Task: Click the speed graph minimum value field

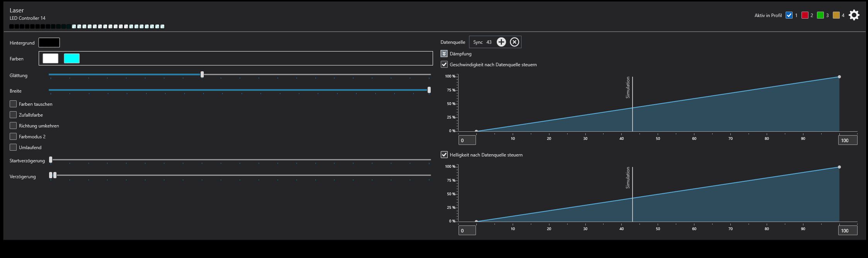Action: (x=467, y=140)
